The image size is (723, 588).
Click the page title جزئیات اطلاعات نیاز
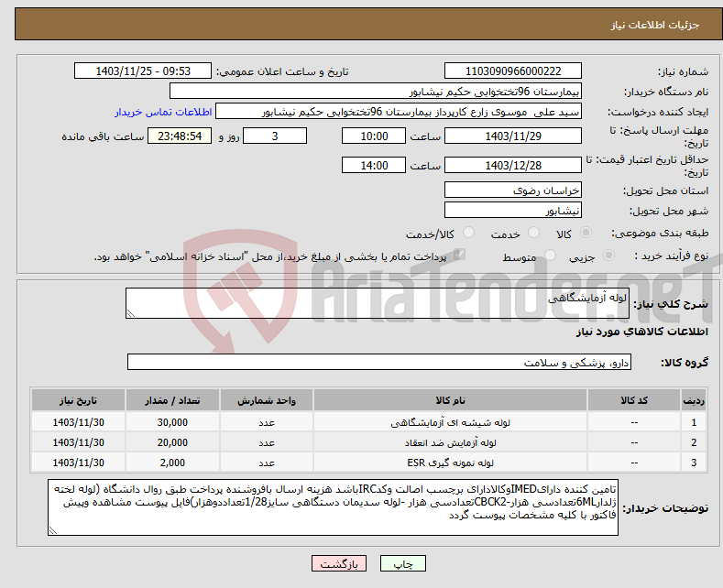tap(655, 25)
